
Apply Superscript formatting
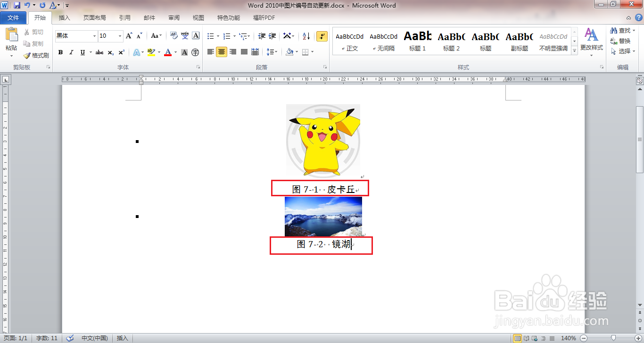(121, 52)
